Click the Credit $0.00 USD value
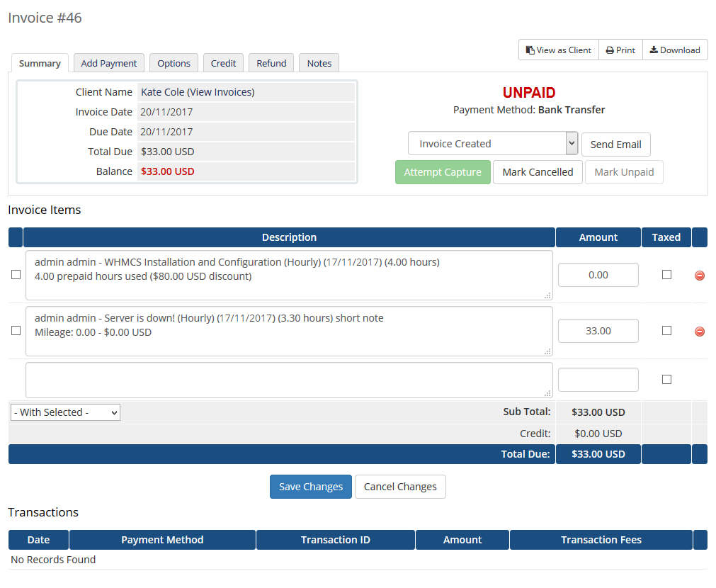The width and height of the screenshot is (716, 588). tap(598, 434)
